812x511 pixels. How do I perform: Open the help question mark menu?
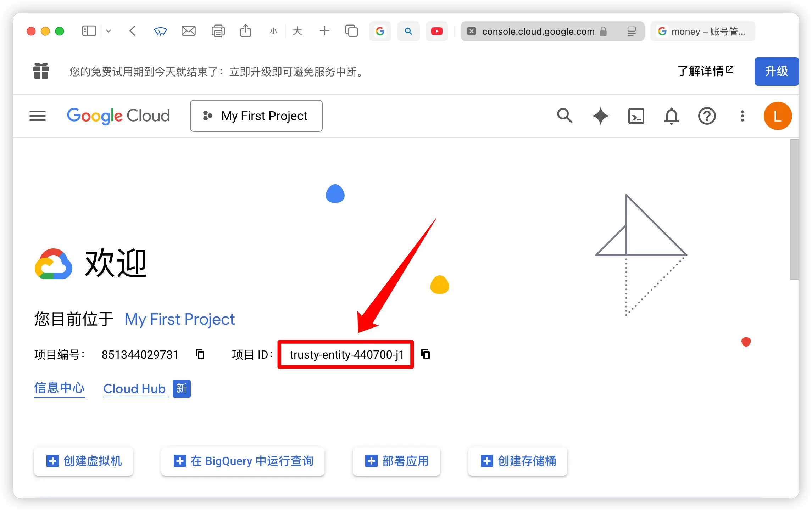[707, 116]
